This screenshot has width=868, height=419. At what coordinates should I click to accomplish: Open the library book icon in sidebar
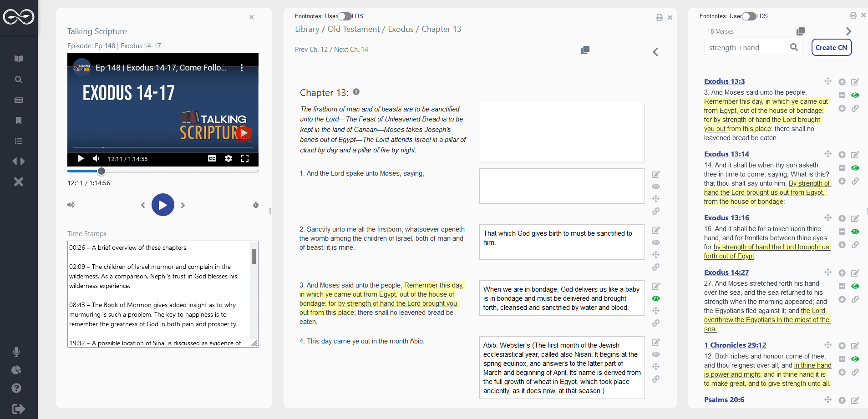click(19, 59)
